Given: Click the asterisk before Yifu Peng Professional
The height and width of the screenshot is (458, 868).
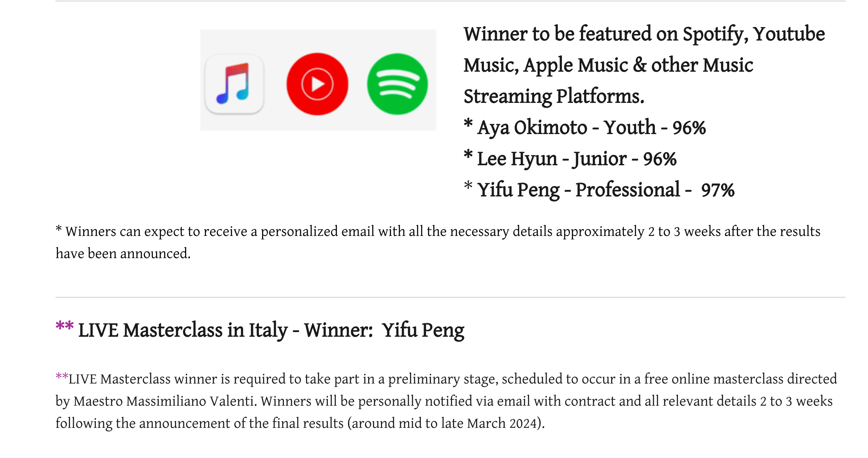Looking at the screenshot, I should coord(468,186).
